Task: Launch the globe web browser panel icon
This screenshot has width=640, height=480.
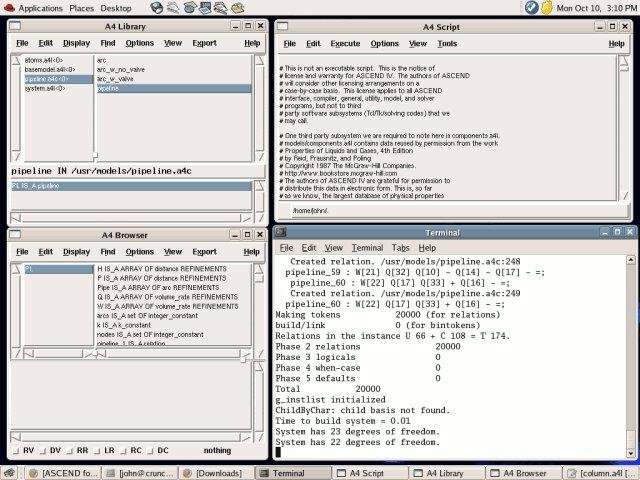Action: pyautogui.click(x=156, y=8)
